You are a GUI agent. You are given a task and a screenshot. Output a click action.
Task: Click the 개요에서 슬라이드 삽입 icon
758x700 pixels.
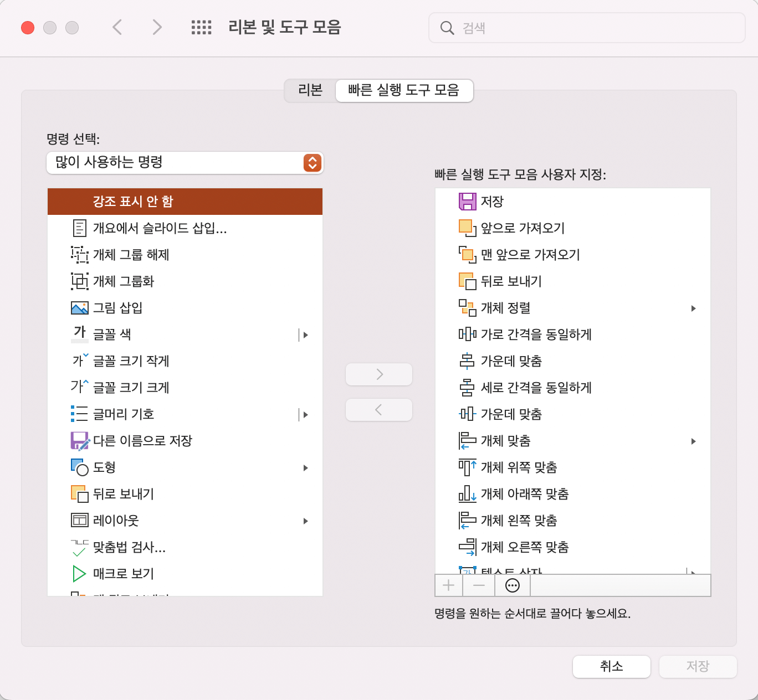tap(79, 228)
